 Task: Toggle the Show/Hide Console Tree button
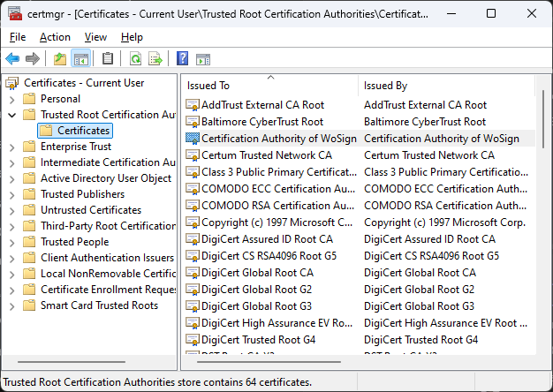[x=80, y=59]
